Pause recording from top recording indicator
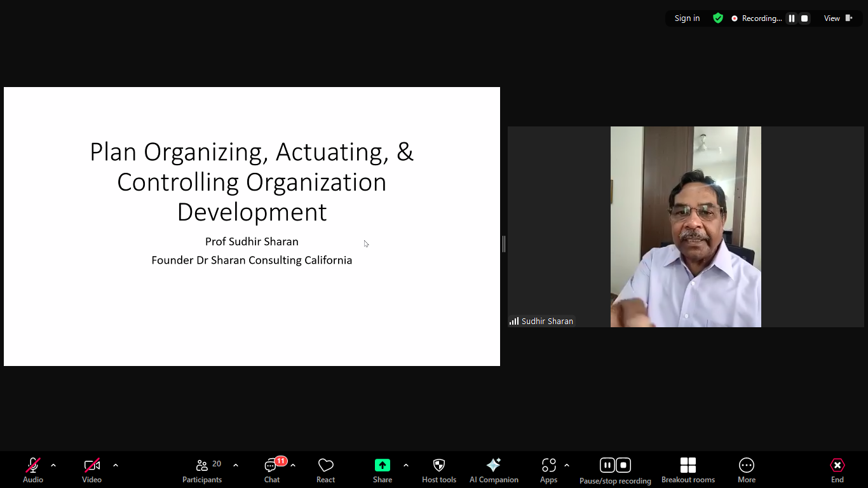This screenshot has width=868, height=488. coord(792,18)
